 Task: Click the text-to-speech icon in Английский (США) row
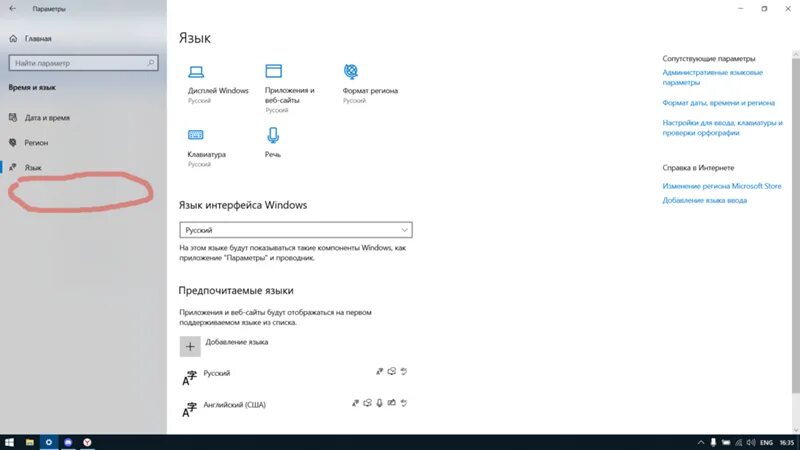[x=367, y=403]
